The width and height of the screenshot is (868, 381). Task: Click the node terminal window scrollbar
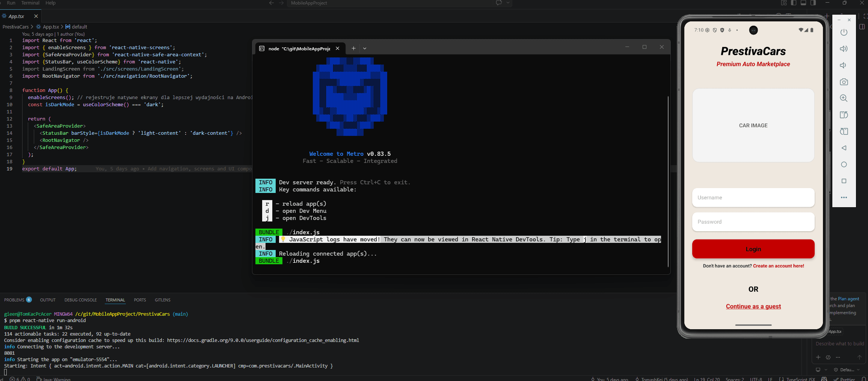tap(668, 181)
